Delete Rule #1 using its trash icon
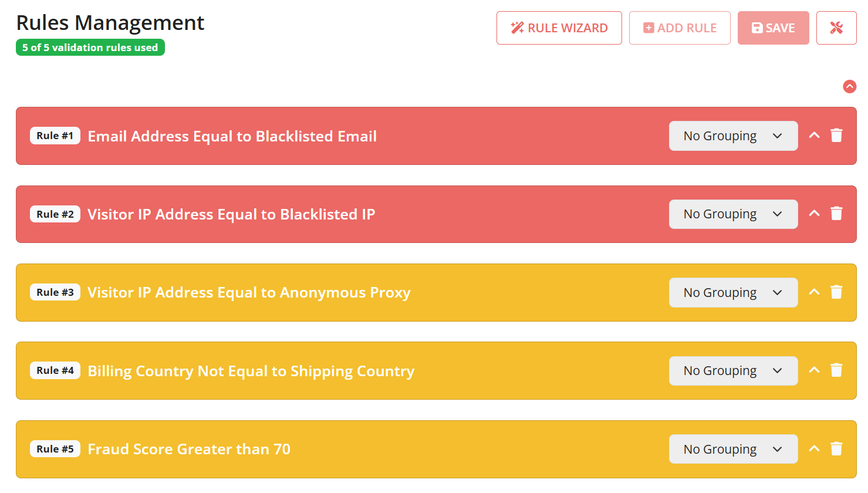868x493 pixels. point(836,136)
